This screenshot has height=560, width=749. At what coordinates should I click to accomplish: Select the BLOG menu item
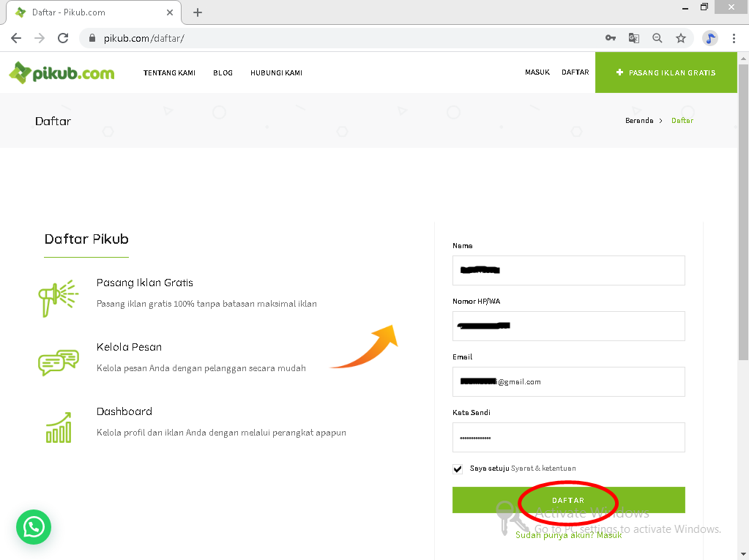(223, 72)
